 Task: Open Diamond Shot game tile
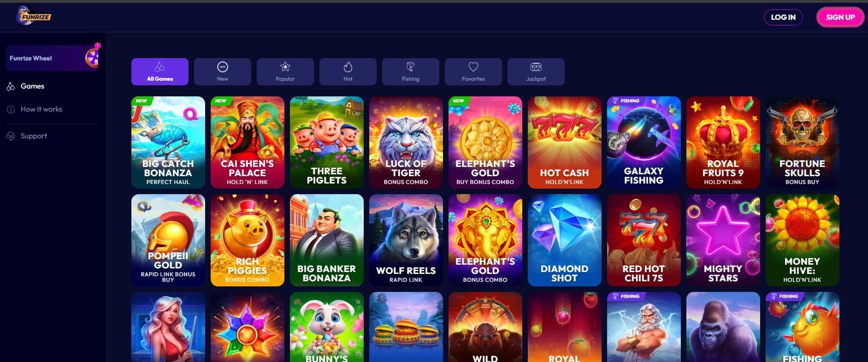(x=565, y=240)
